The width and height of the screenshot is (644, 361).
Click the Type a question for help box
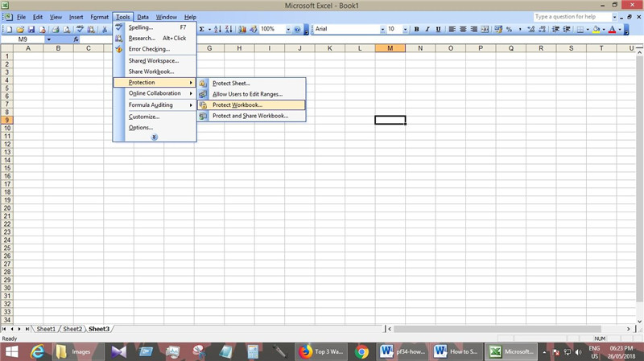572,17
